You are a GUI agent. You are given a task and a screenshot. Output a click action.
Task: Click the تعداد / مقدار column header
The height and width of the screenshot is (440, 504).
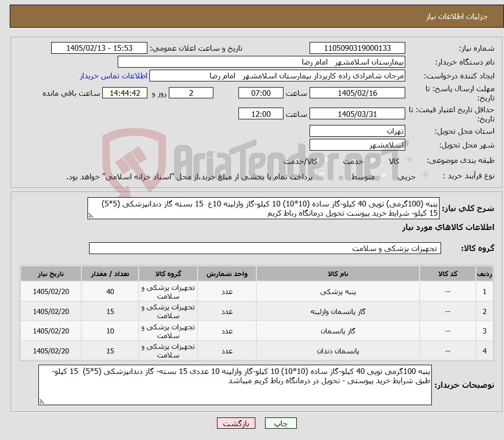coord(110,274)
